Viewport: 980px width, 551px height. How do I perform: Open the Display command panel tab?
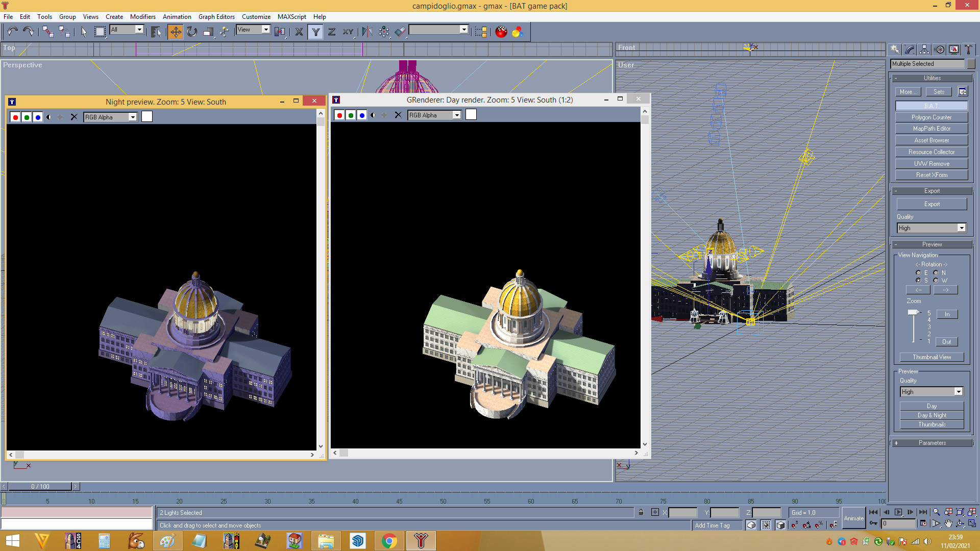coord(953,49)
